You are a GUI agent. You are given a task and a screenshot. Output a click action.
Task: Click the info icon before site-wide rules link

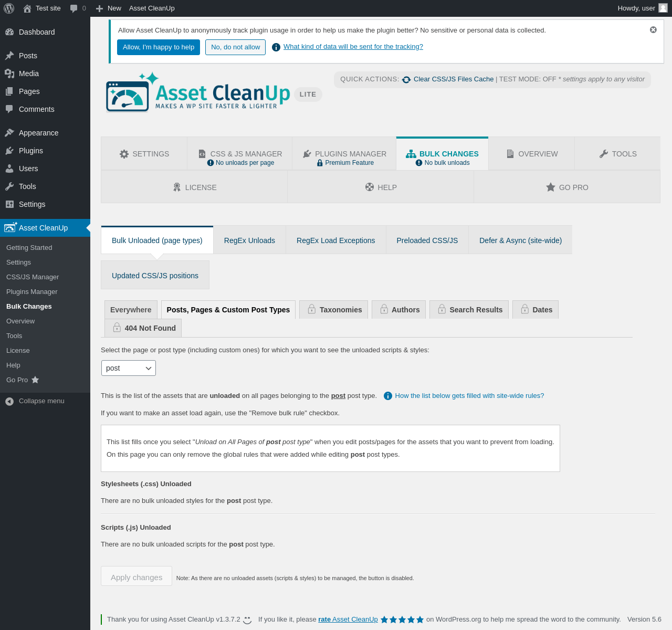pos(388,396)
